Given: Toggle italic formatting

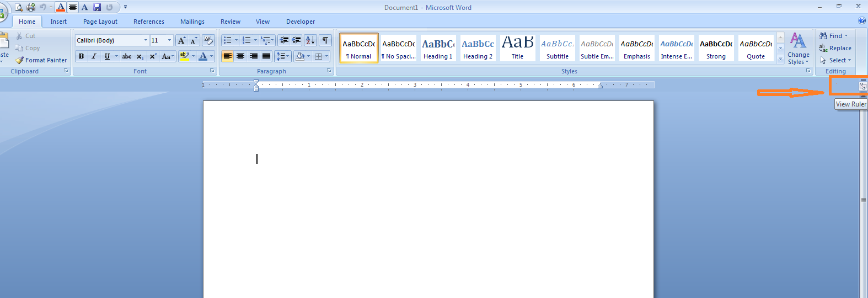Looking at the screenshot, I should (94, 56).
